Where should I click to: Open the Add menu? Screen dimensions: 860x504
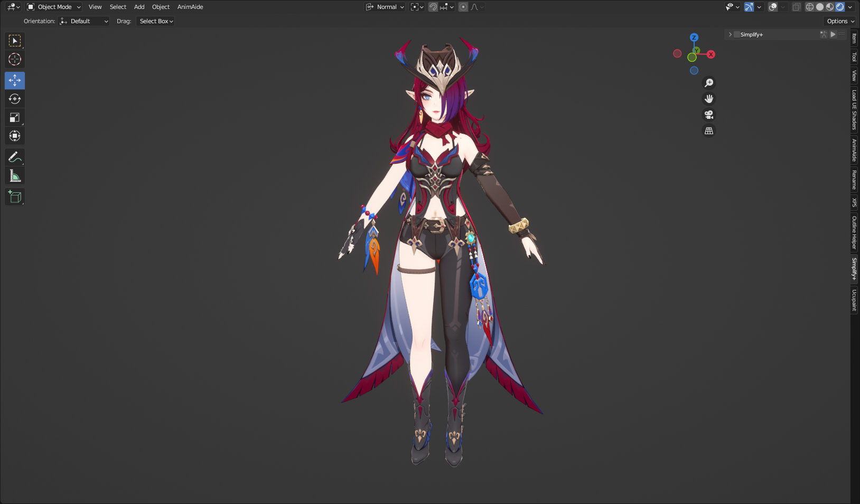coord(139,7)
